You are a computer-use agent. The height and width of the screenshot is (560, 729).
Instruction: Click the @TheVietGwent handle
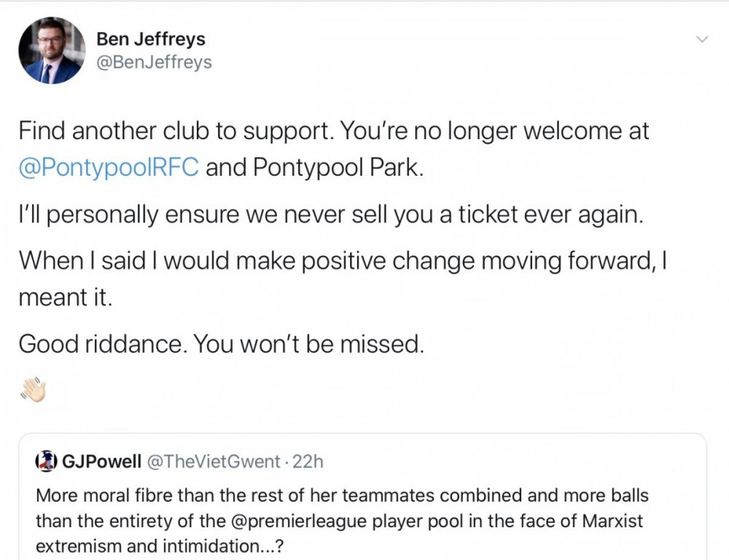[214, 461]
